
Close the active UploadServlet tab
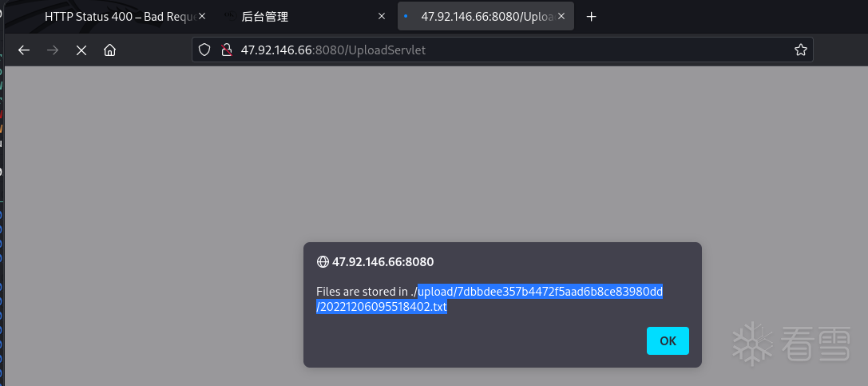click(561, 17)
